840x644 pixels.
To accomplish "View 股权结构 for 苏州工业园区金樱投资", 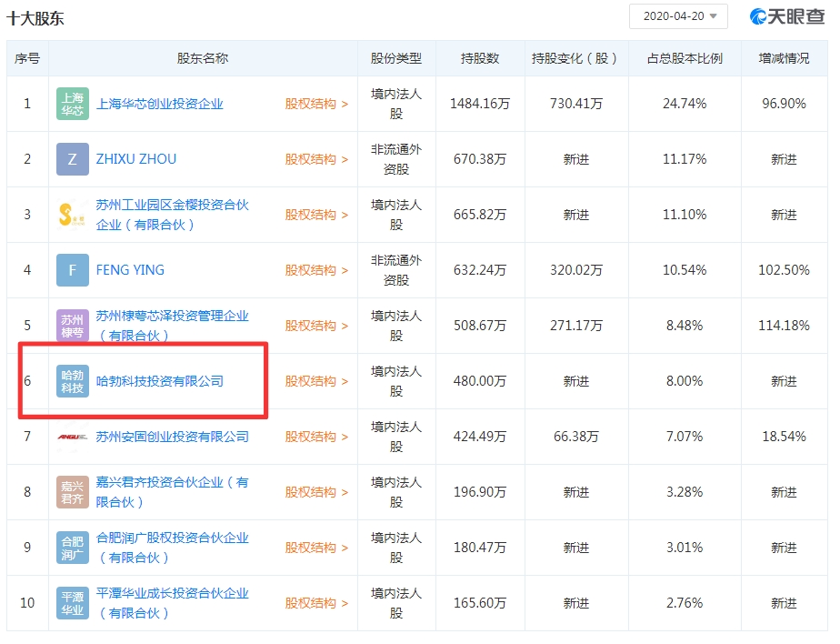I will pyautogui.click(x=316, y=215).
